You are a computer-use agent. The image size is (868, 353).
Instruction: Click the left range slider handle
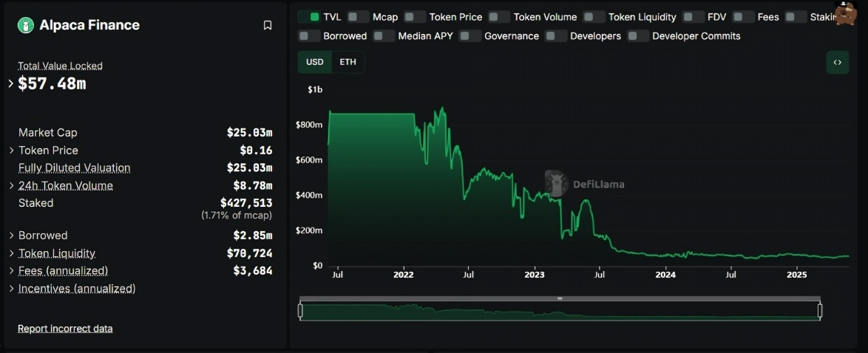point(300,311)
